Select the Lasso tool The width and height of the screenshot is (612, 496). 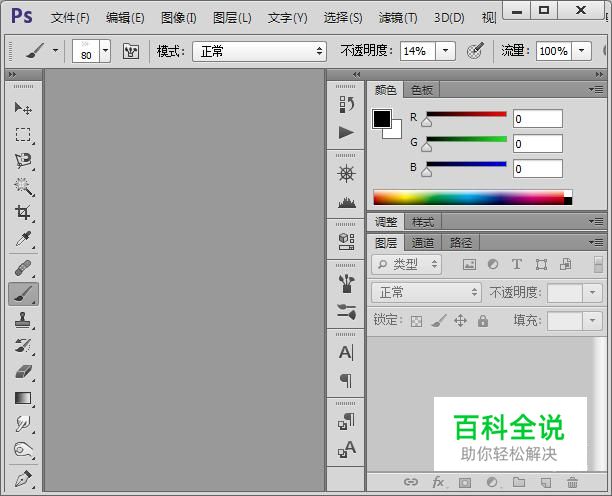23,160
